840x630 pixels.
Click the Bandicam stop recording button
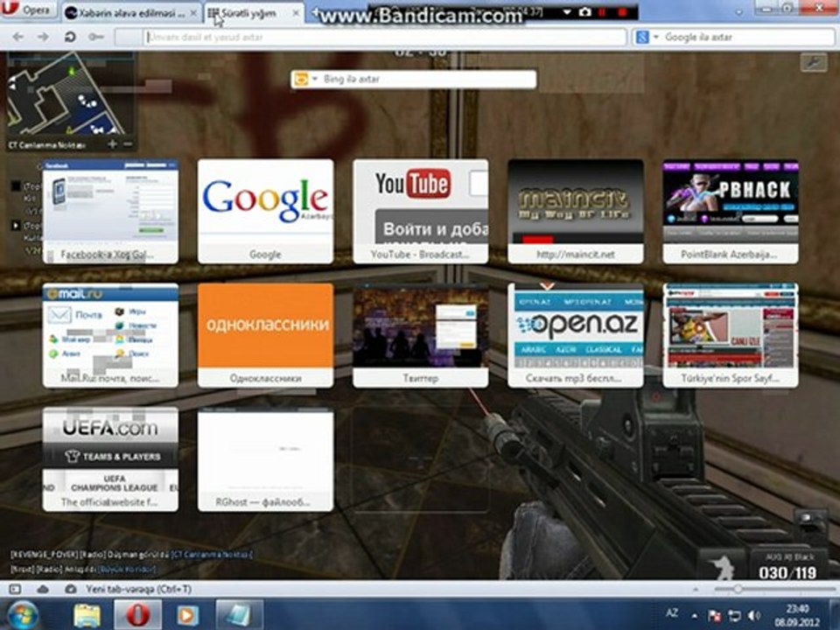coord(622,11)
